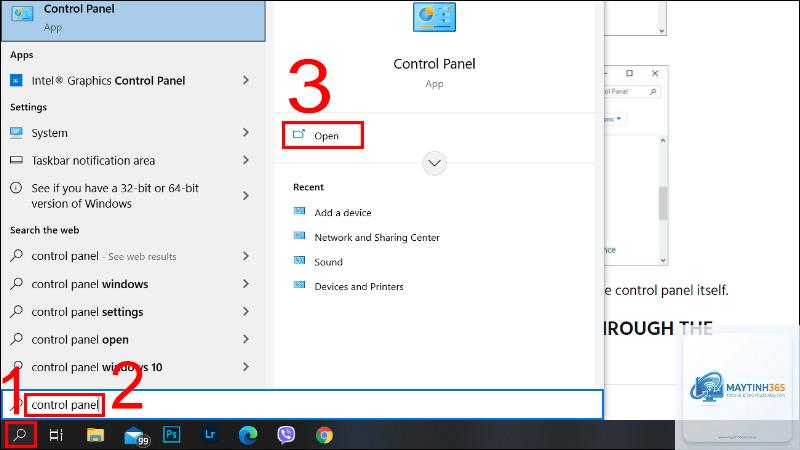800x450 pixels.
Task: Open recent Sound item
Action: 318,262
